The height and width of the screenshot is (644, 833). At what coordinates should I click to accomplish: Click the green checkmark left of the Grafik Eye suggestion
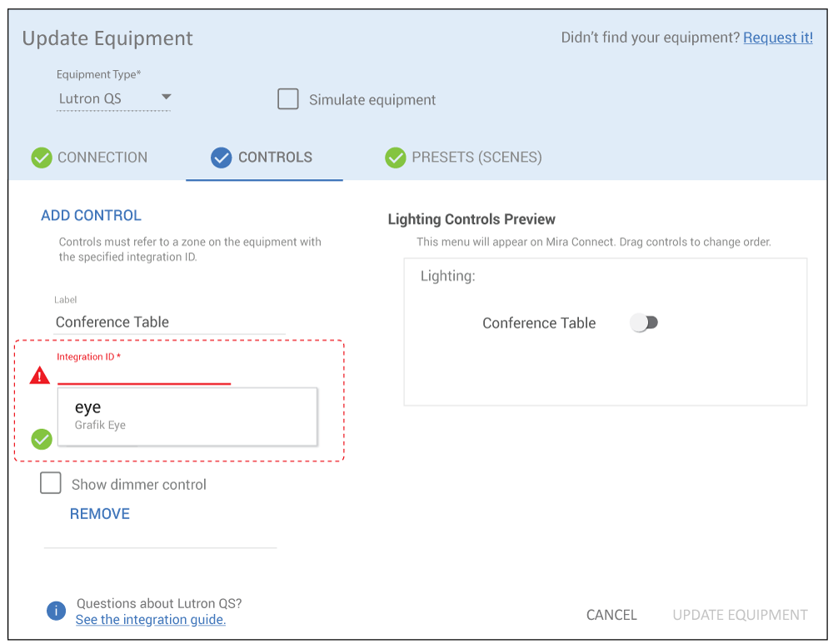[42, 439]
